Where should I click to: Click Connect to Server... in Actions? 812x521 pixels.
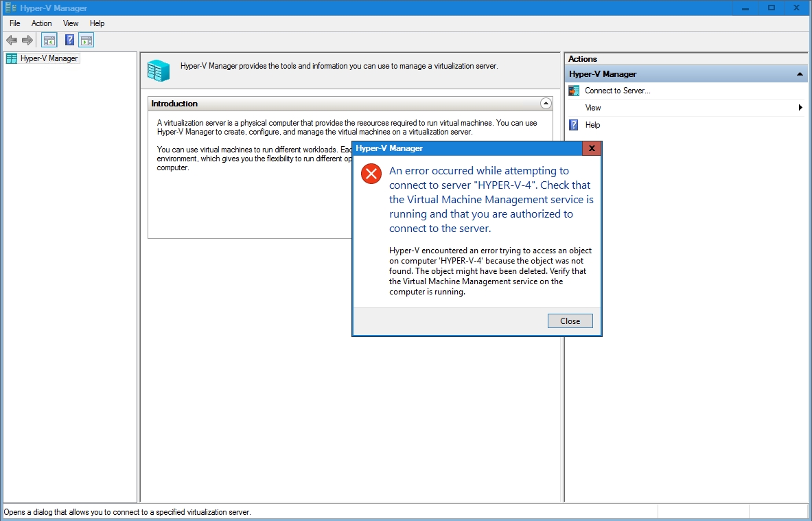617,91
